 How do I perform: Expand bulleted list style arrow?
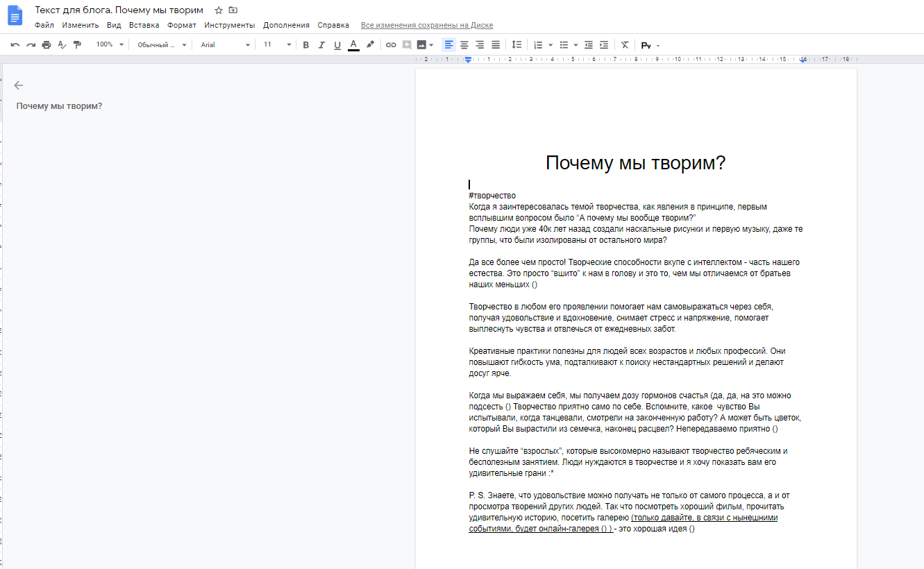[576, 44]
